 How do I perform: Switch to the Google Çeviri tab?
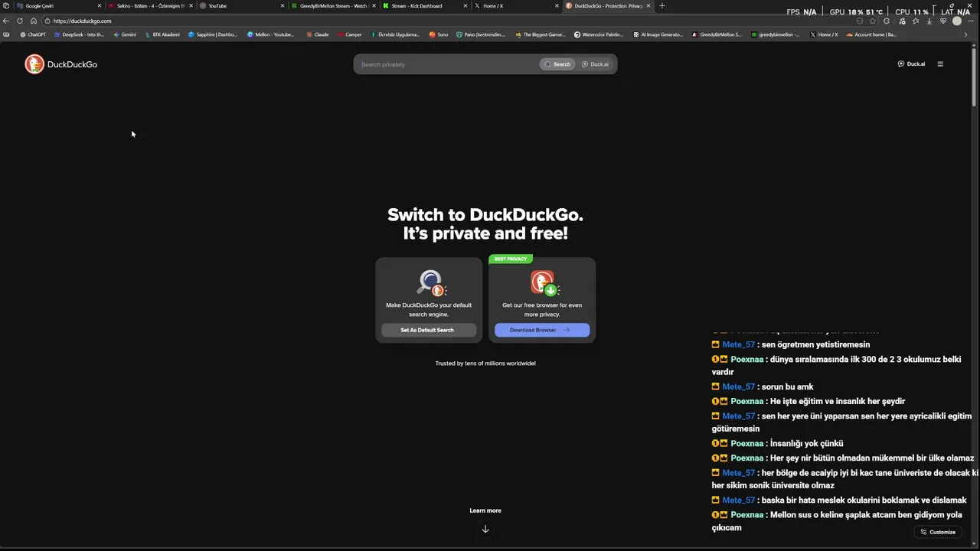pos(59,6)
